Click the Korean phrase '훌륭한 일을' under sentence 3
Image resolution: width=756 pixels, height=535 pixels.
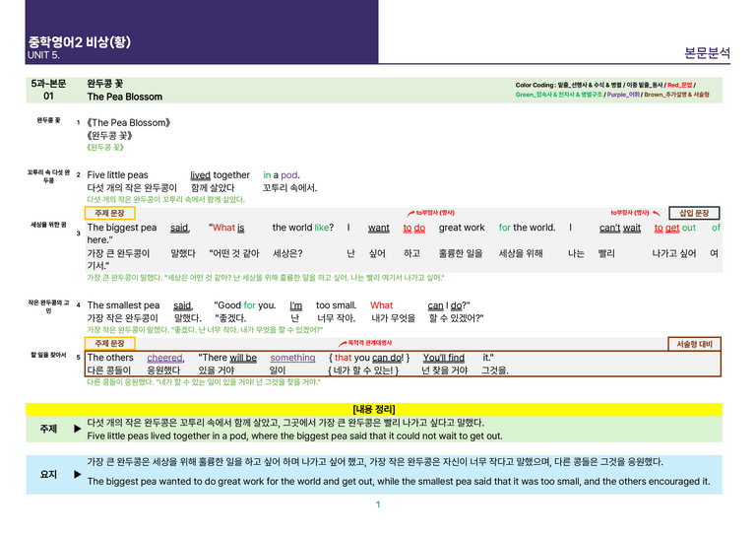pos(461,253)
